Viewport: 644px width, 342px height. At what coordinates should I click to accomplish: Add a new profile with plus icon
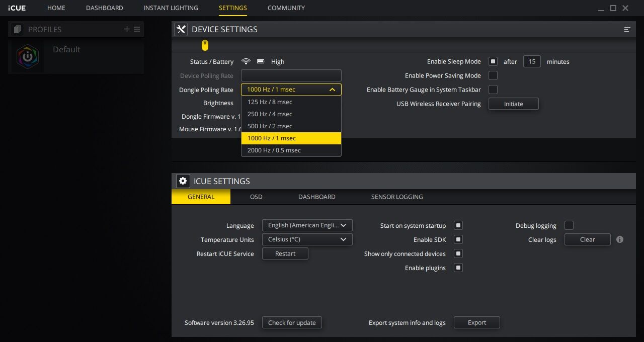127,29
